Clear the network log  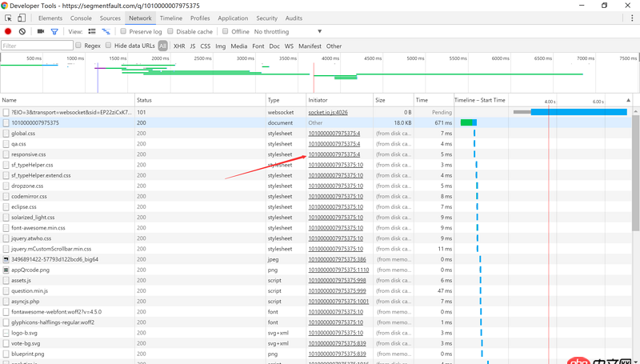[22, 32]
